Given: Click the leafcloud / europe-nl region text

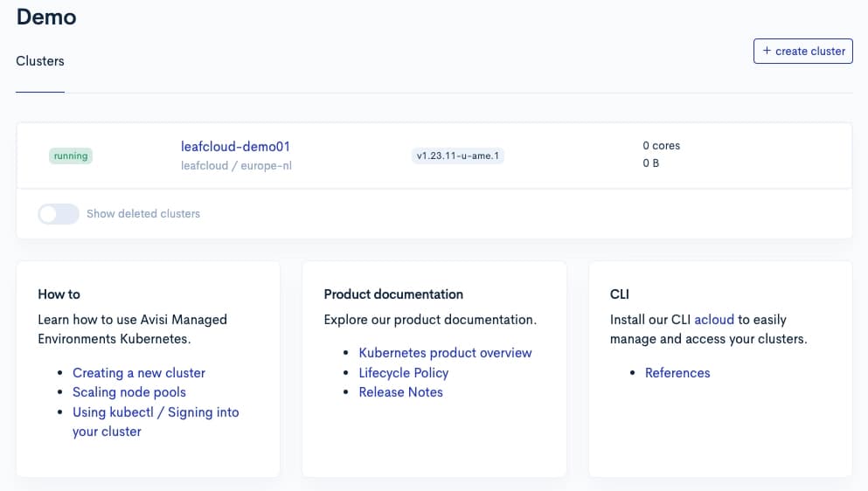Looking at the screenshot, I should (236, 165).
